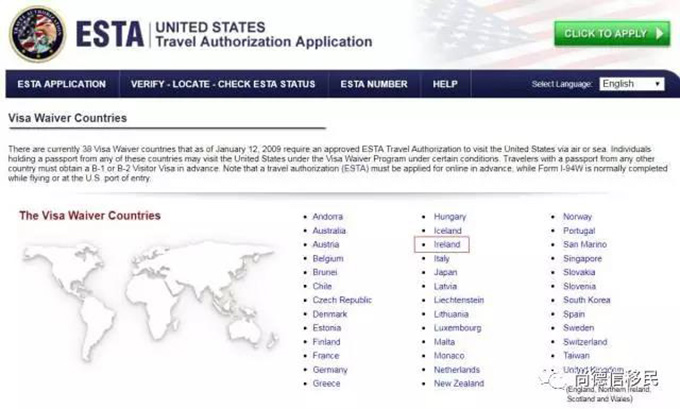Image resolution: width=680 pixels, height=409 pixels.
Task: Click the Ireland country link
Action: [446, 244]
